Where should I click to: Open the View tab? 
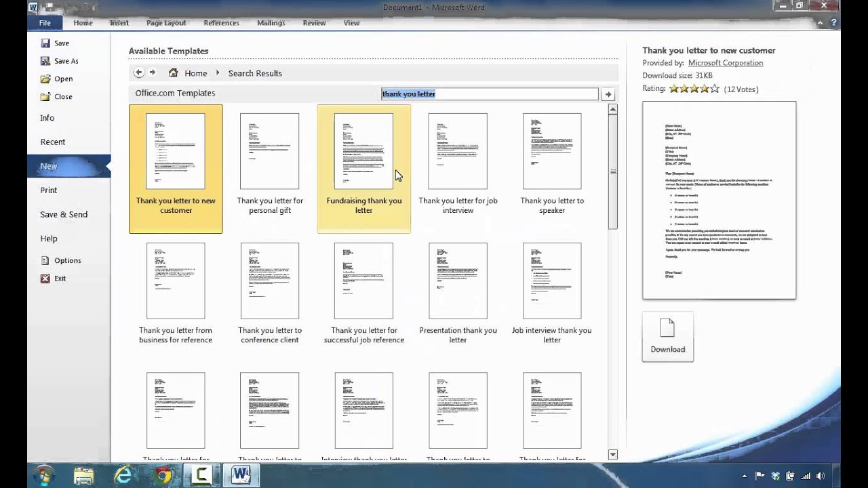351,22
